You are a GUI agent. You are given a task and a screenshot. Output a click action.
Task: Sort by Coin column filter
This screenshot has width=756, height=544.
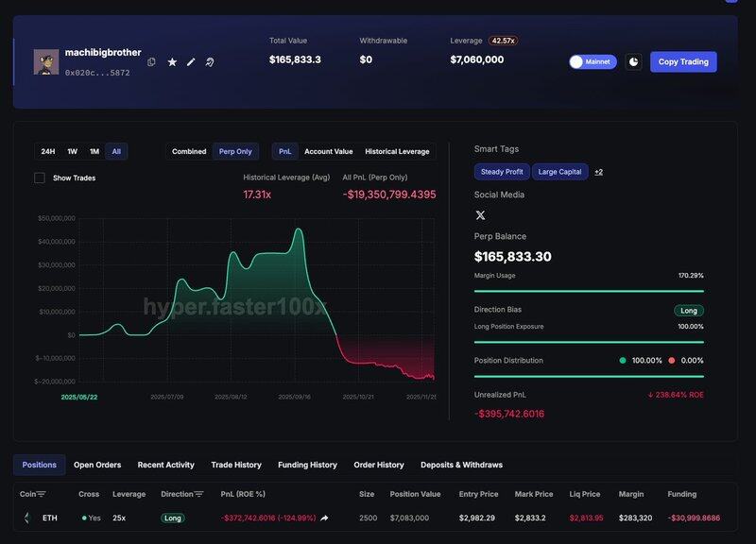coord(41,494)
